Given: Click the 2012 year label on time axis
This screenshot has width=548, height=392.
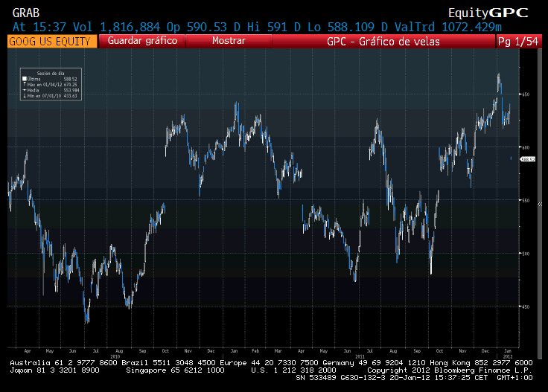Looking at the screenshot, I should pos(508,356).
